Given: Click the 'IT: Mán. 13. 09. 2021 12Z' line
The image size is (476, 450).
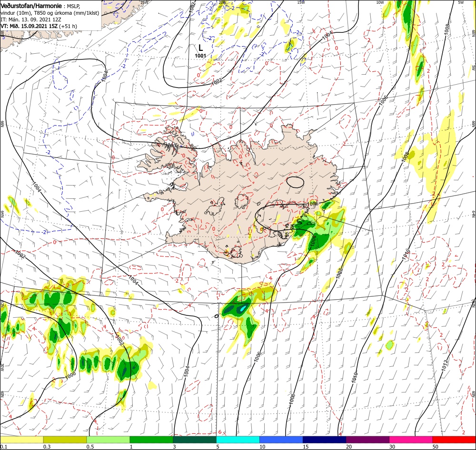Looking at the screenshot, I should tap(30, 20).
